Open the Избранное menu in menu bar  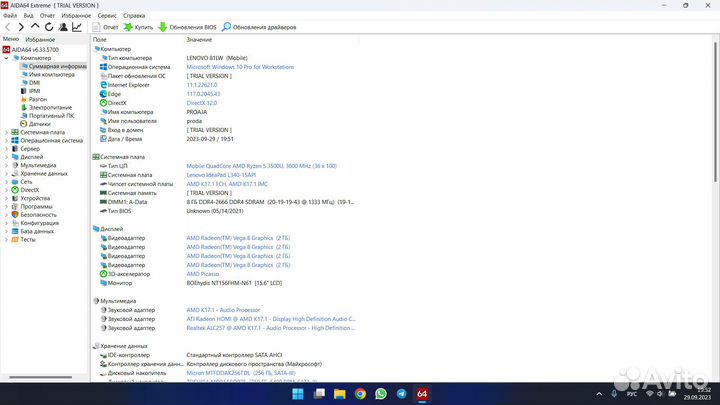coord(76,16)
